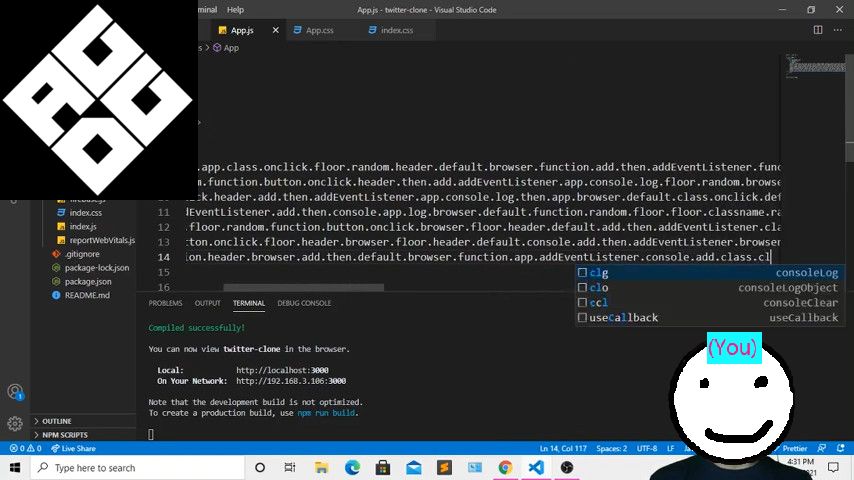Launch Microsoft Edge from the taskbar
This screenshot has height=480, width=854.
click(x=352, y=467)
